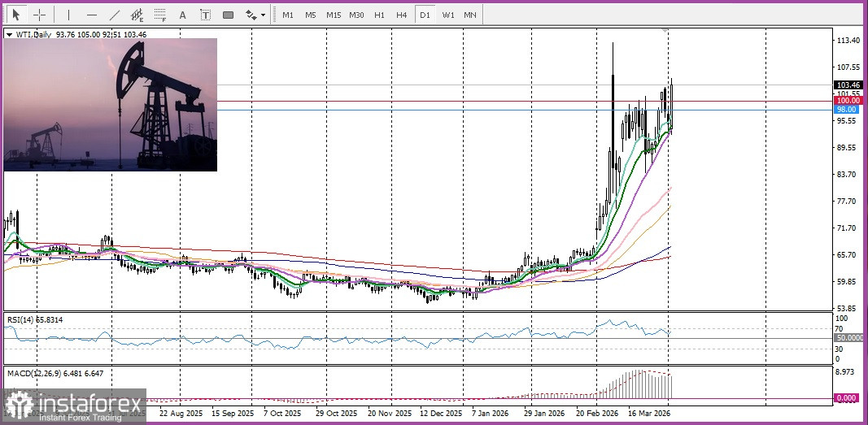Choose the text label tool
The height and width of the screenshot is (425, 868).
[205, 15]
